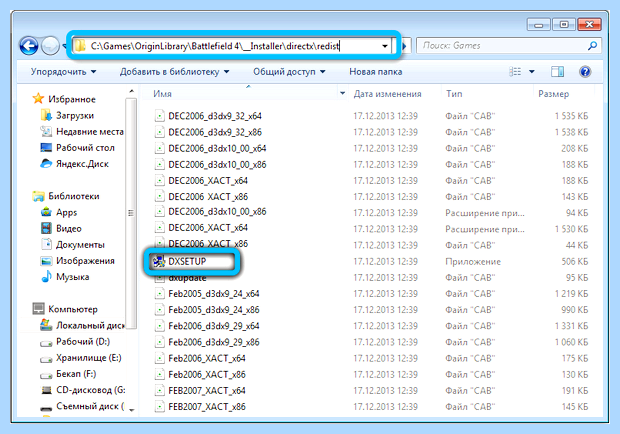The height and width of the screenshot is (434, 620).
Task: Click the change view icon
Action: [x=515, y=72]
